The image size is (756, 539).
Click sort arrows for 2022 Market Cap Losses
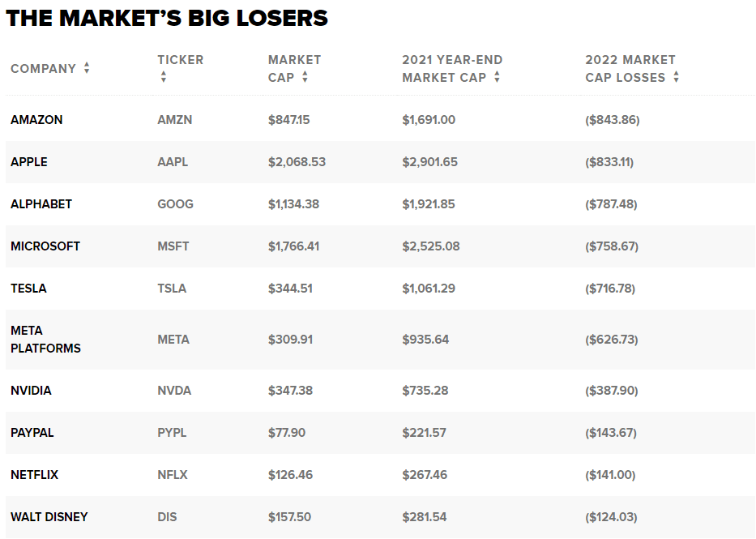[676, 77]
